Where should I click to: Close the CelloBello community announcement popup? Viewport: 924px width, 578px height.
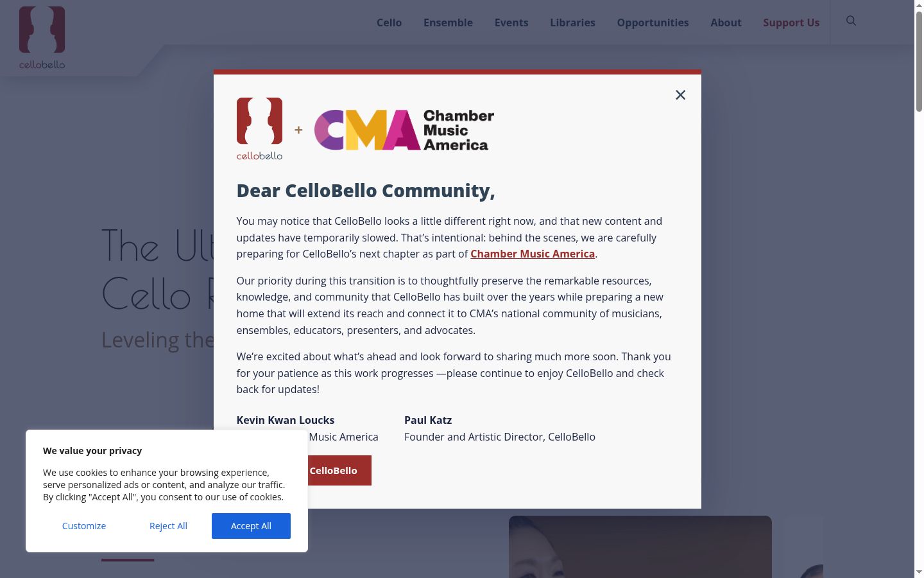(681, 95)
